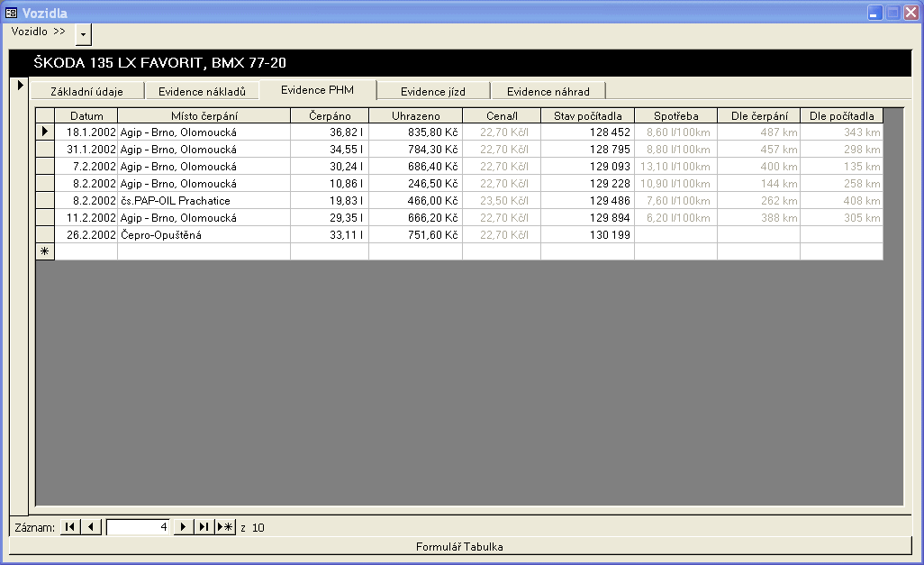Select the form record selector arrow

pyautogui.click(x=20, y=86)
